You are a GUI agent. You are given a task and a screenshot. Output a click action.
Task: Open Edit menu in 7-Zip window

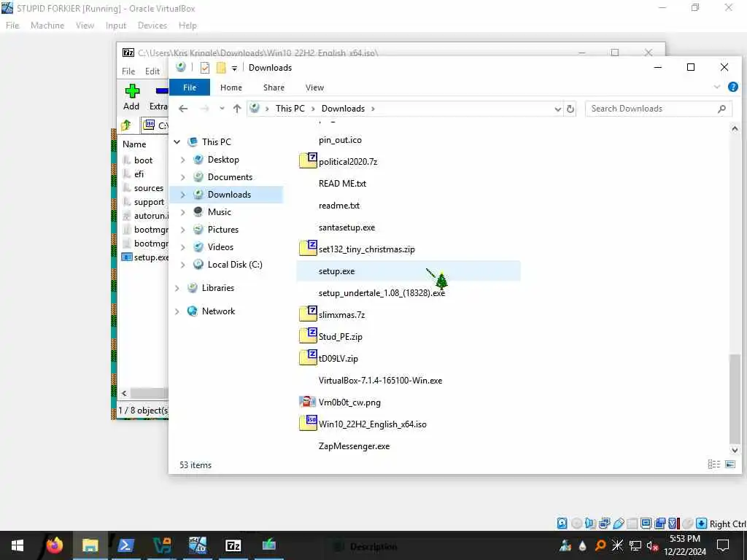[x=152, y=71]
